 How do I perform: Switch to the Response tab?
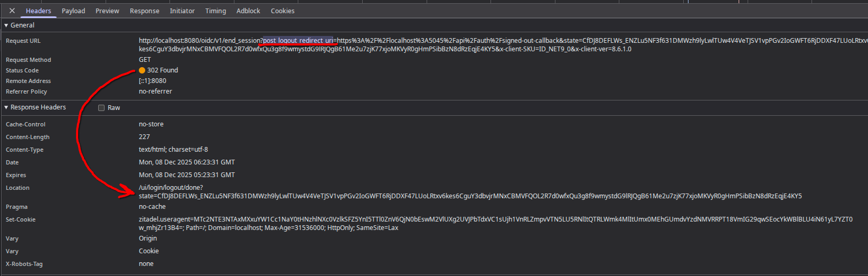coord(145,11)
